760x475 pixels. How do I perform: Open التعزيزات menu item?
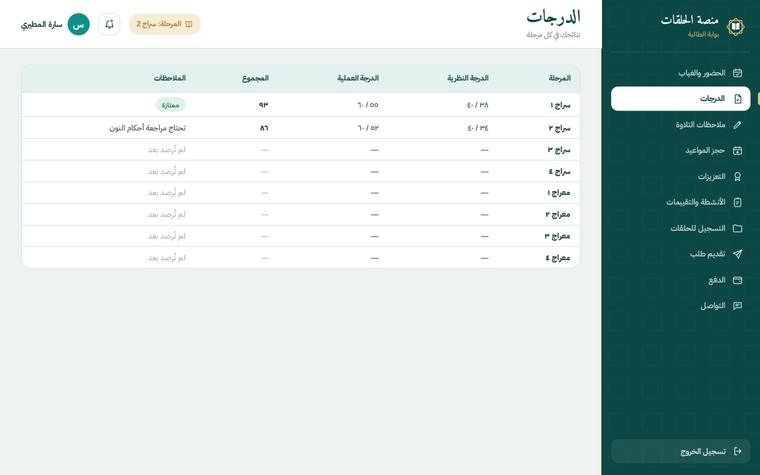pyautogui.click(x=681, y=176)
